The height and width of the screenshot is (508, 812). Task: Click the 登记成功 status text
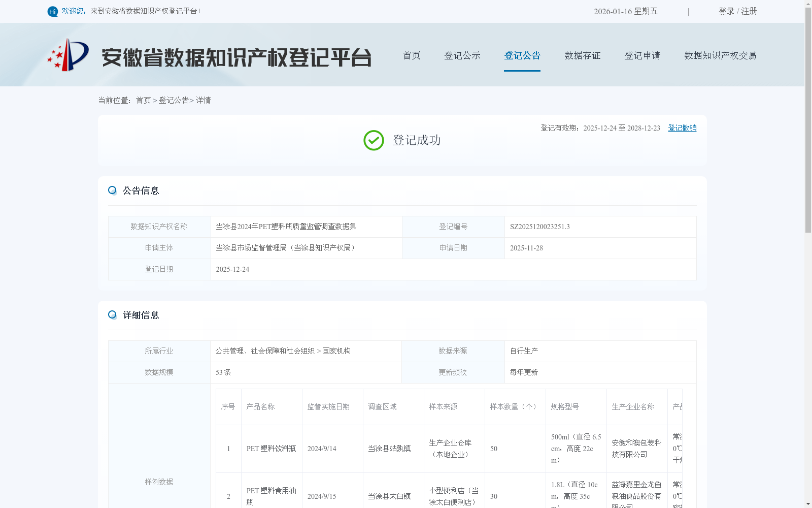(x=417, y=140)
